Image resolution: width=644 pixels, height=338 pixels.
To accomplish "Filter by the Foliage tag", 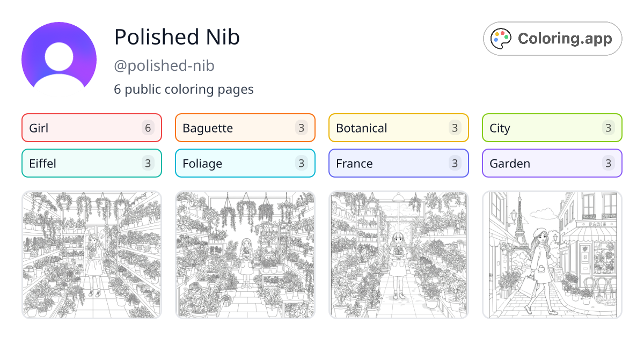I will point(245,163).
